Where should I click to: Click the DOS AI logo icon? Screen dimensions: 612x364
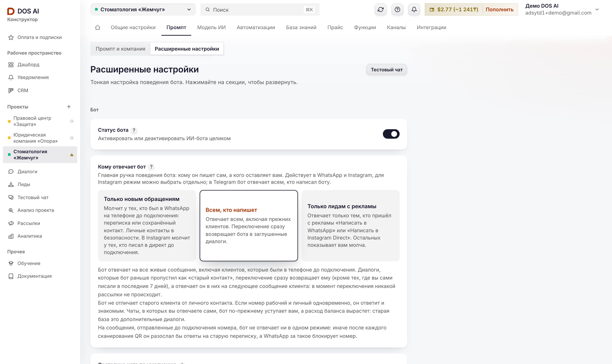click(x=11, y=11)
